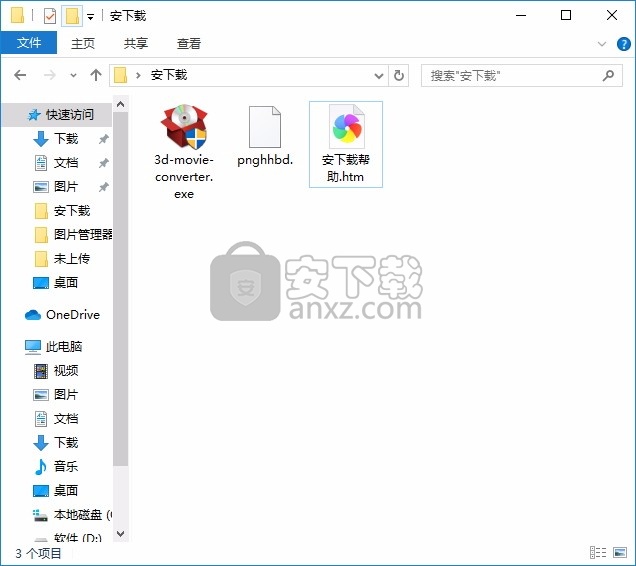Expand the address bar path chevron
Screen dimensions: 636x566
pos(138,75)
